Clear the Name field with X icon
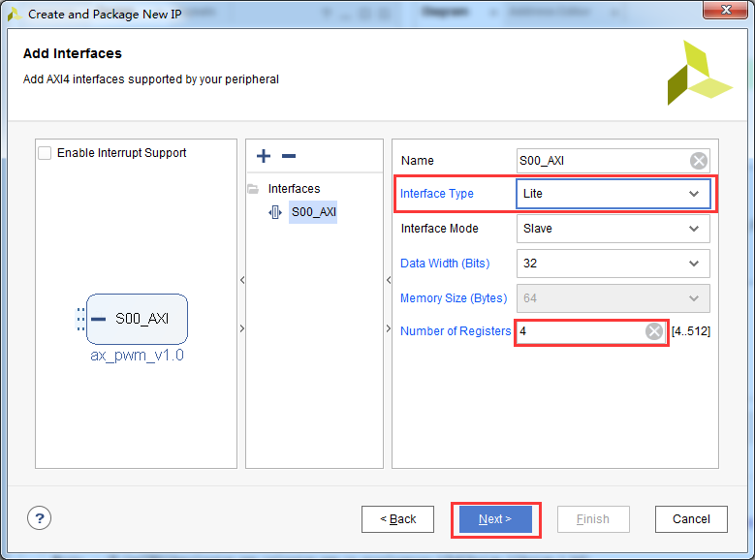The image size is (755, 560). [698, 160]
